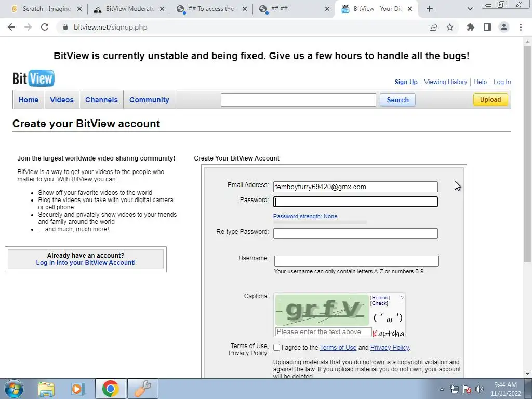Click the Action Center flag icon
This screenshot has height=399, width=532.
(467, 390)
